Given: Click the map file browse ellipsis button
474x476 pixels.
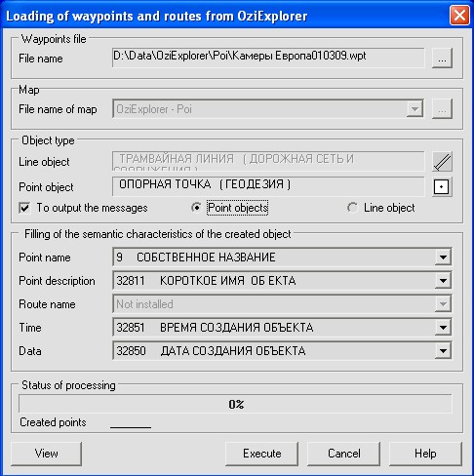Looking at the screenshot, I should click(x=442, y=109).
